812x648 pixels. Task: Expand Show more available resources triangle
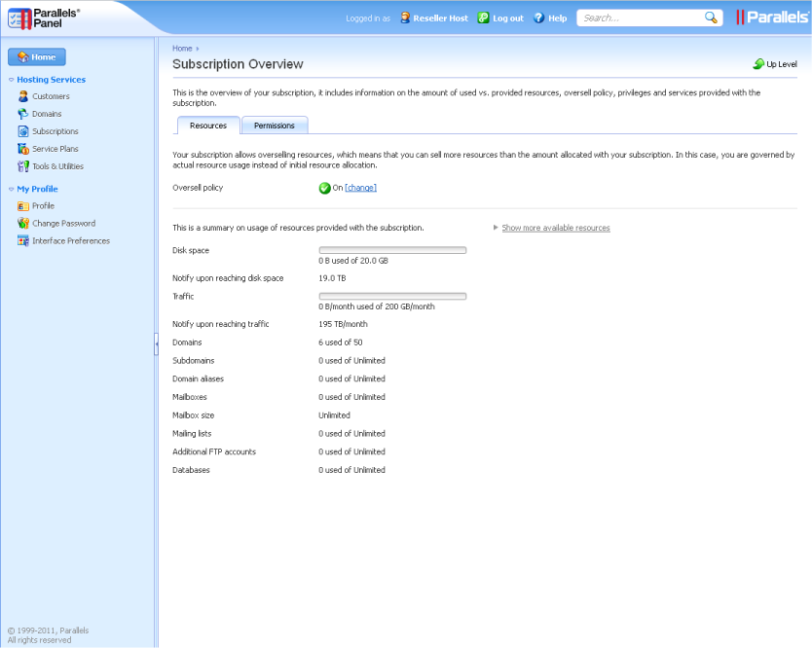point(496,228)
